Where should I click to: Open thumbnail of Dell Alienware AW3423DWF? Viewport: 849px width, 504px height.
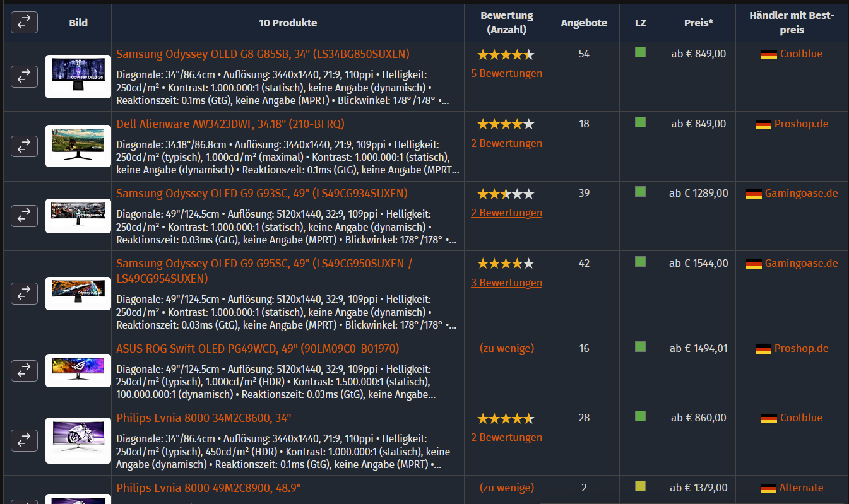click(x=78, y=146)
